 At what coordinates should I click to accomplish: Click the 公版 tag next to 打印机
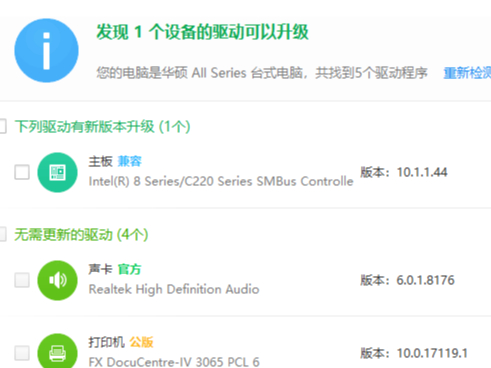[141, 342]
